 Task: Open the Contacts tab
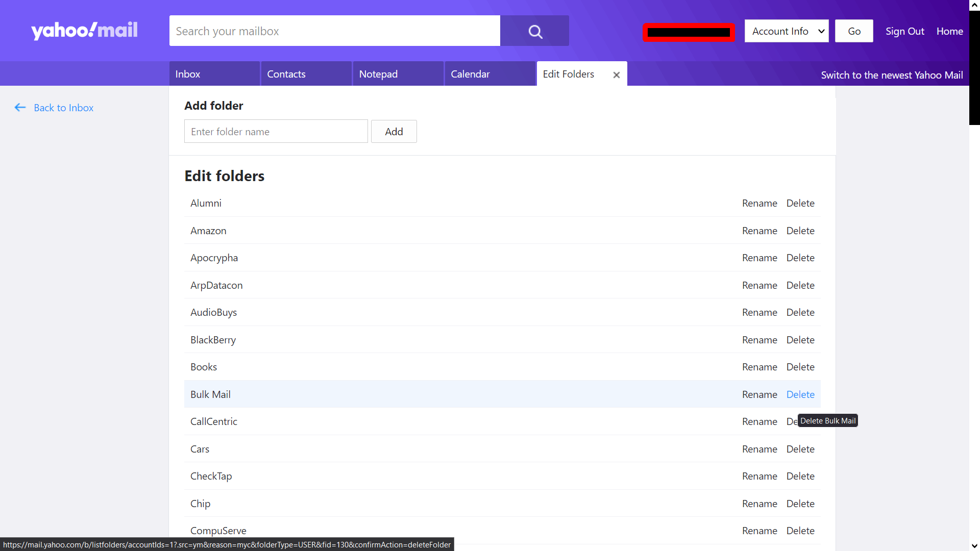click(x=286, y=74)
